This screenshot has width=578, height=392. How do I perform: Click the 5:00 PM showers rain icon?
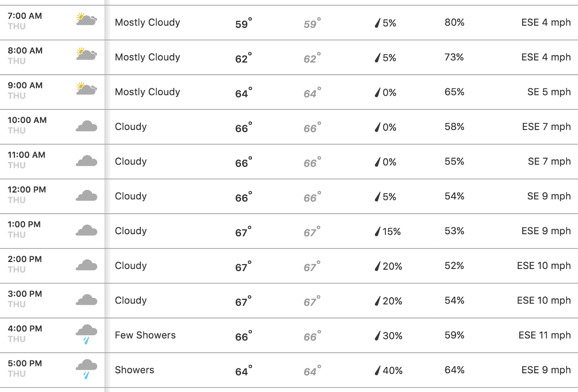click(x=87, y=369)
